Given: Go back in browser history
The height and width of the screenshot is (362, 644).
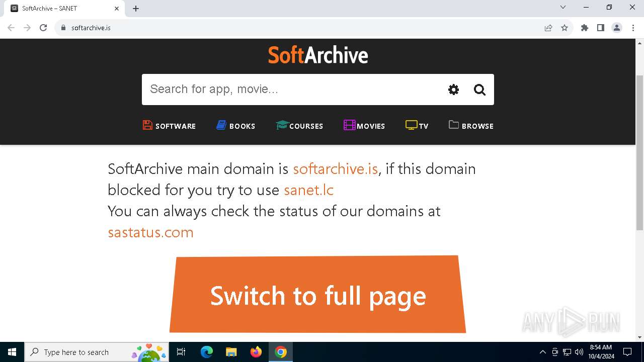Looking at the screenshot, I should [11, 28].
